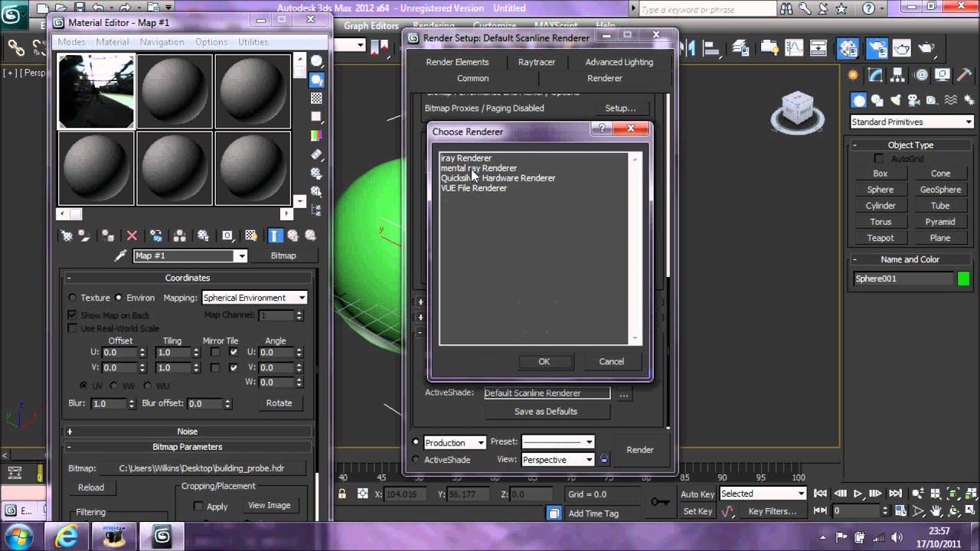Open View Perspective dropdown

tap(557, 460)
